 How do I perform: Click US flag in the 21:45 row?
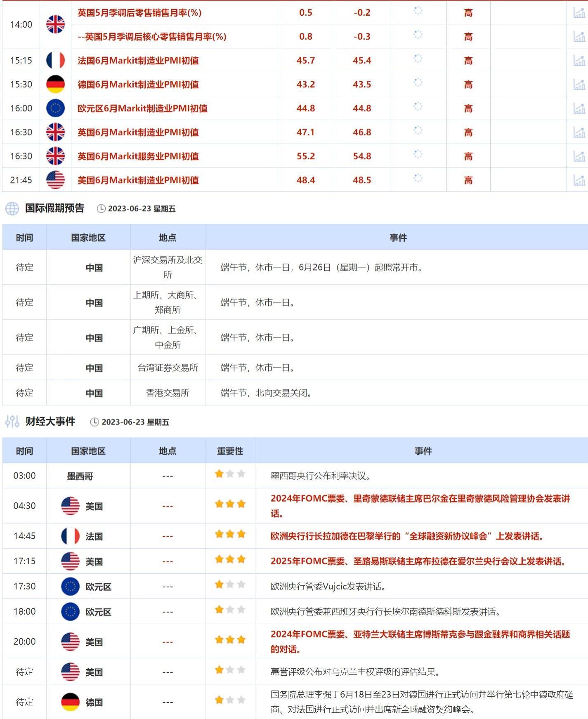(x=55, y=180)
